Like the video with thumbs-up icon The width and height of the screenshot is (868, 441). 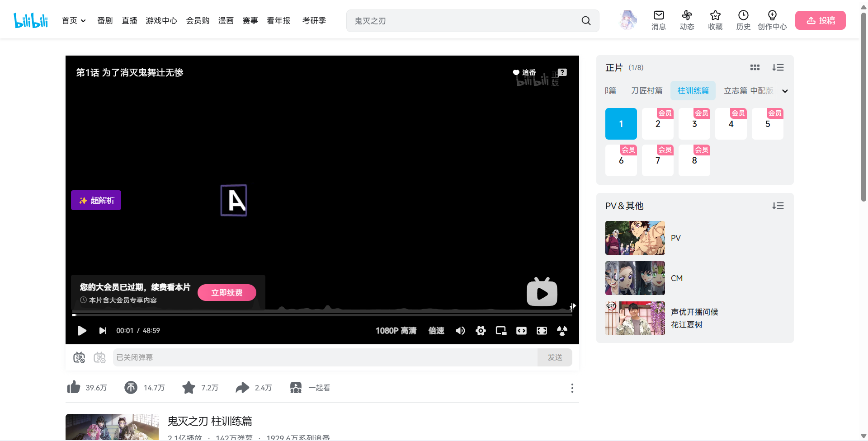click(74, 387)
